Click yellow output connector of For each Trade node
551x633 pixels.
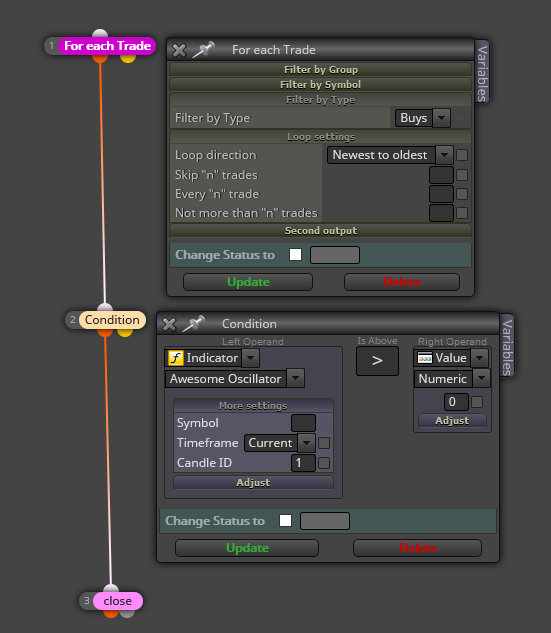click(x=128, y=59)
